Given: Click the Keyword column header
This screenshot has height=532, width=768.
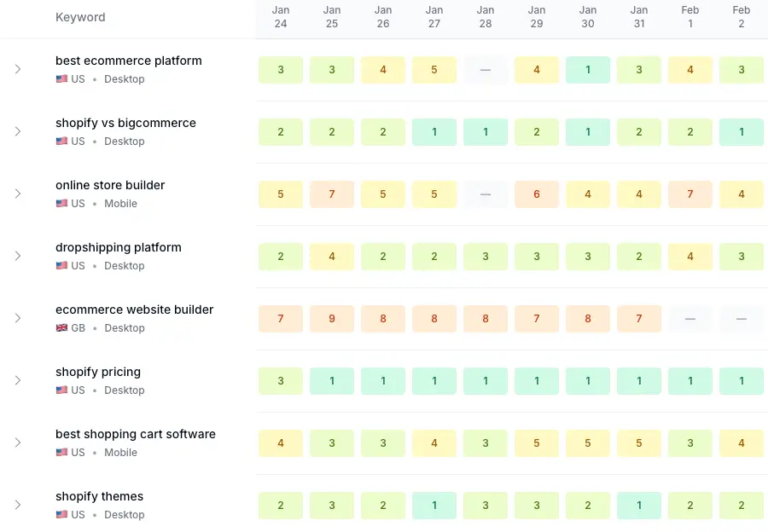Looking at the screenshot, I should pos(80,17).
